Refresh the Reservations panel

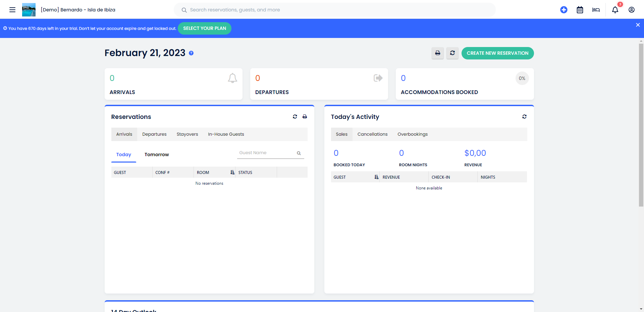[295, 117]
